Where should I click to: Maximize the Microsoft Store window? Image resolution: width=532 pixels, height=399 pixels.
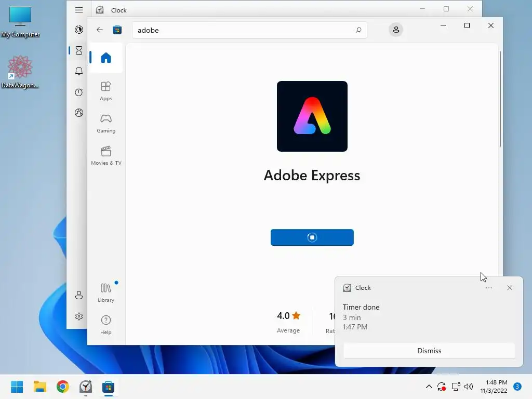tap(467, 25)
